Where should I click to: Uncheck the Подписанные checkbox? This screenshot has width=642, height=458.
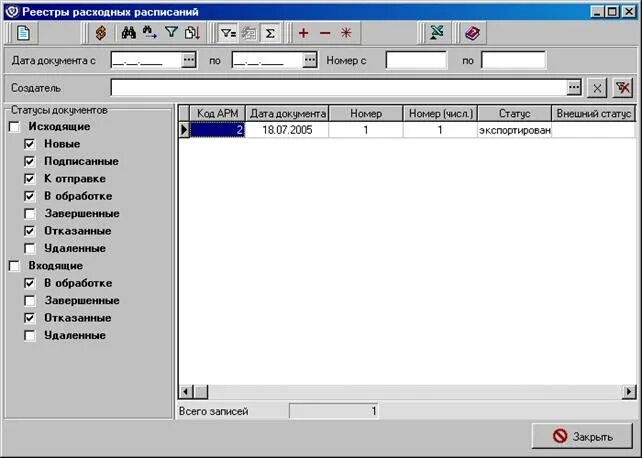(x=29, y=161)
